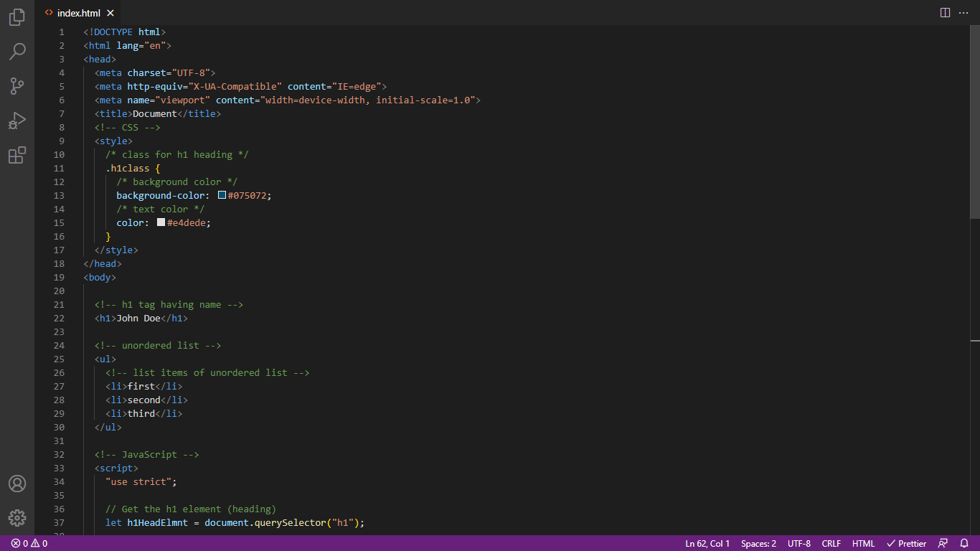Change indentation via Spaces: 2

click(758, 544)
